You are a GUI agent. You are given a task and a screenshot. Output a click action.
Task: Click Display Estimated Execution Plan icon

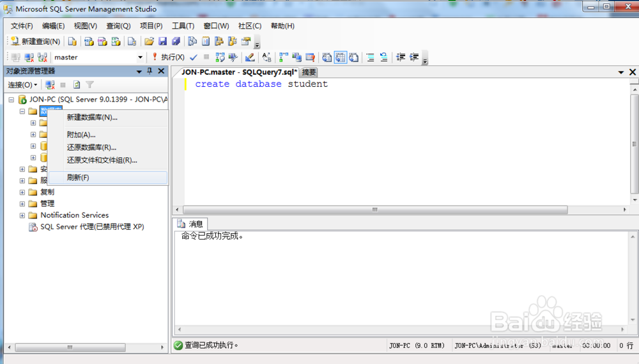[220, 57]
